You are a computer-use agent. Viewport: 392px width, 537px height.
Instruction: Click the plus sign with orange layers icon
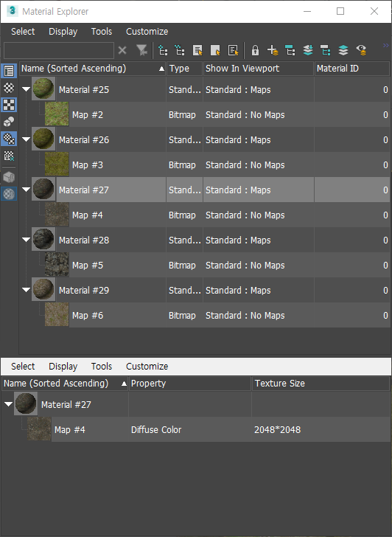(273, 51)
